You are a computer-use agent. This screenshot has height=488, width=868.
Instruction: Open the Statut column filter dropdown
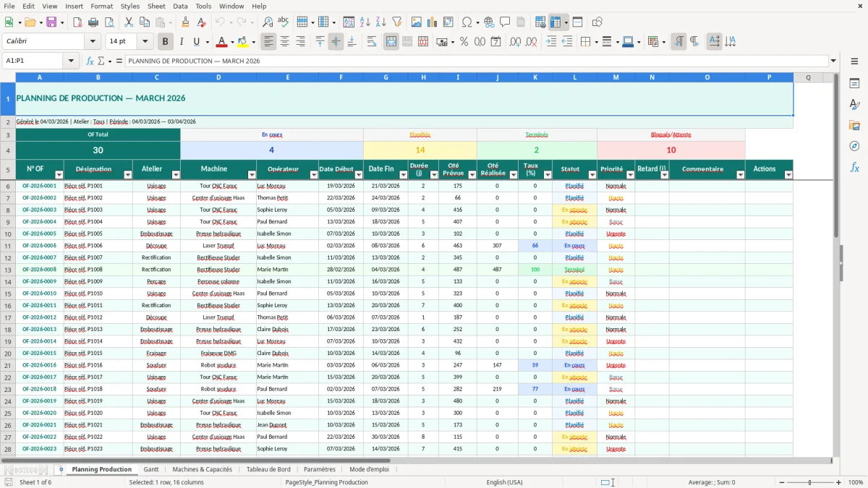coord(592,175)
